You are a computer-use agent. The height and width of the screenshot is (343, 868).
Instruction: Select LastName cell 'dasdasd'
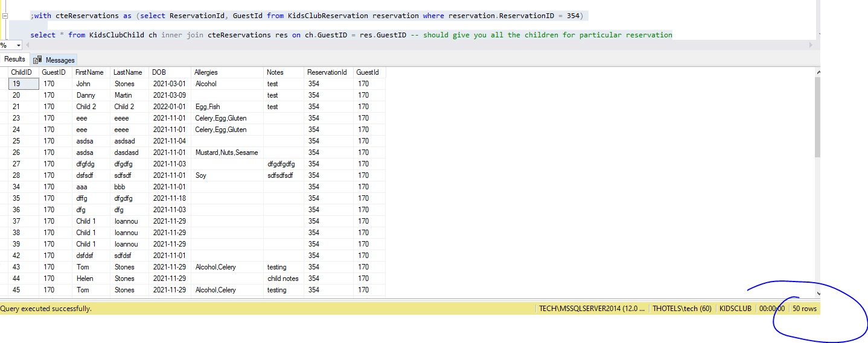click(x=129, y=153)
